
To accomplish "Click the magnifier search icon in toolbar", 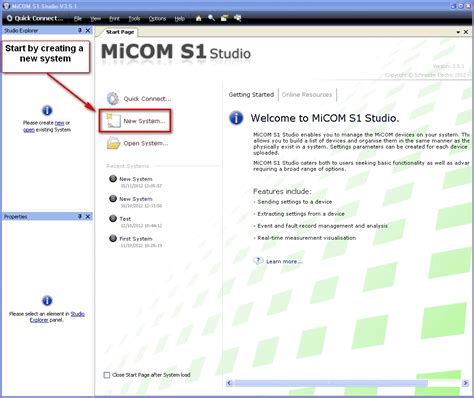I will coord(211,18).
